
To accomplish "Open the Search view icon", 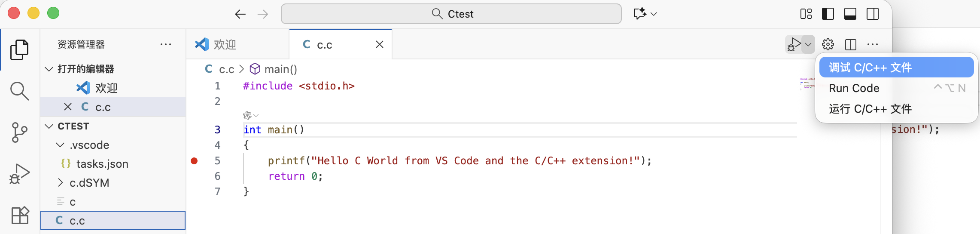I will pos(19,91).
